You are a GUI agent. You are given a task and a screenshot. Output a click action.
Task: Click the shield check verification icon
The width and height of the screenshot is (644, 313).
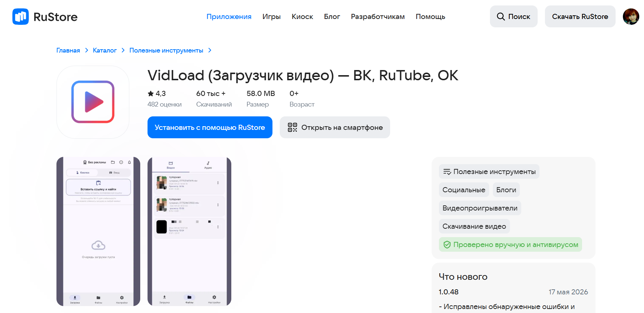pos(447,244)
